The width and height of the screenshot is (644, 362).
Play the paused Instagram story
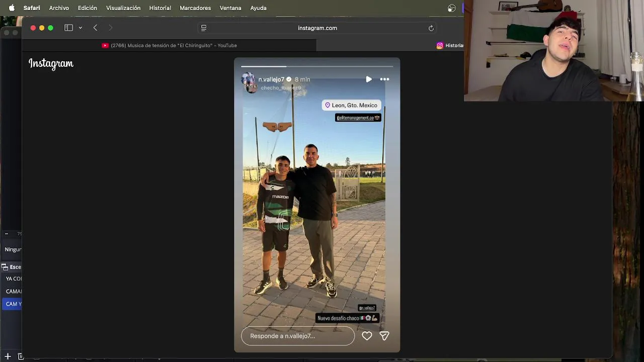point(369,79)
